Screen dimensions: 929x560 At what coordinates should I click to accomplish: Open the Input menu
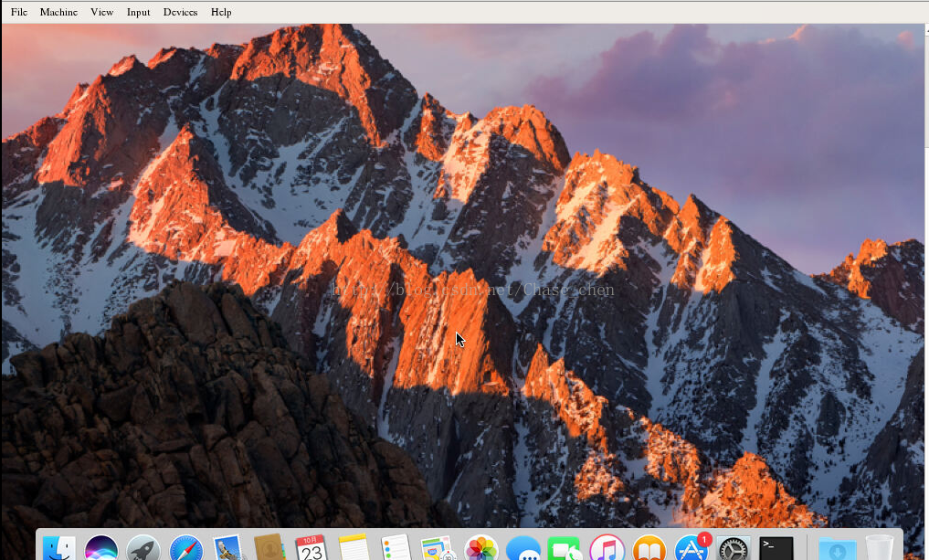coord(138,12)
